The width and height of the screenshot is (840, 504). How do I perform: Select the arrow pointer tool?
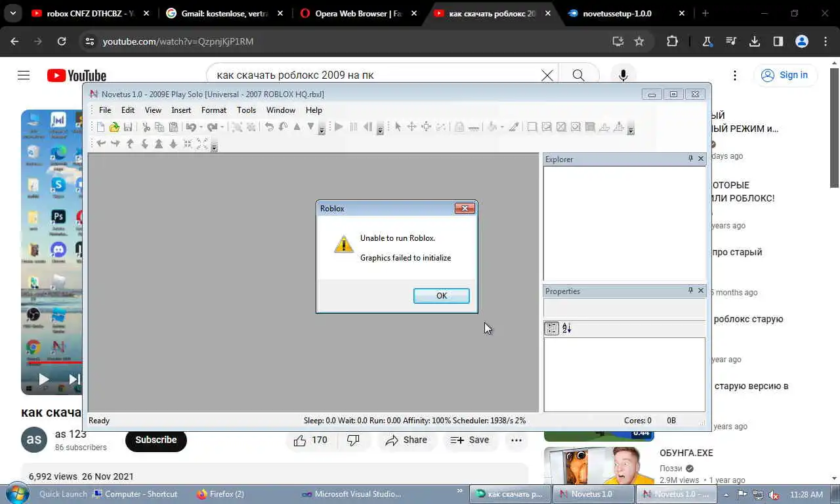[x=398, y=127]
